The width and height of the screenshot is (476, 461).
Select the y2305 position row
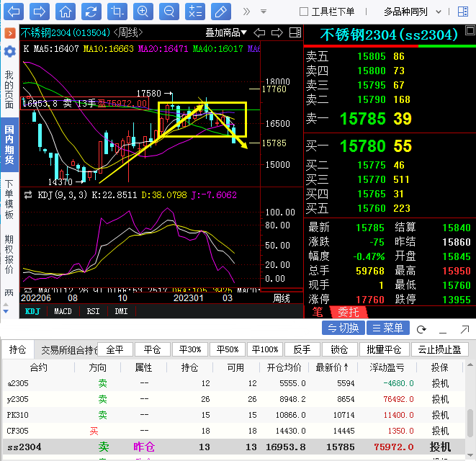234,399
